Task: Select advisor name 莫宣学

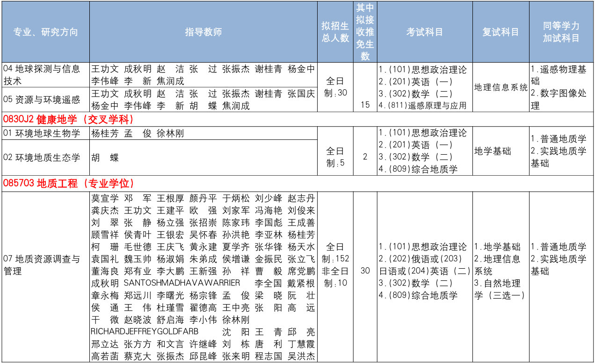Action: tap(105, 198)
